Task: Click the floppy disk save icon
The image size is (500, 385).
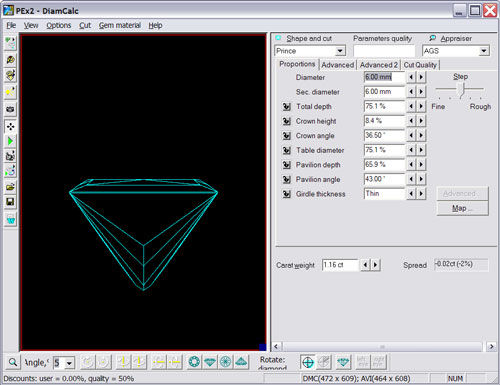Action: [x=10, y=202]
